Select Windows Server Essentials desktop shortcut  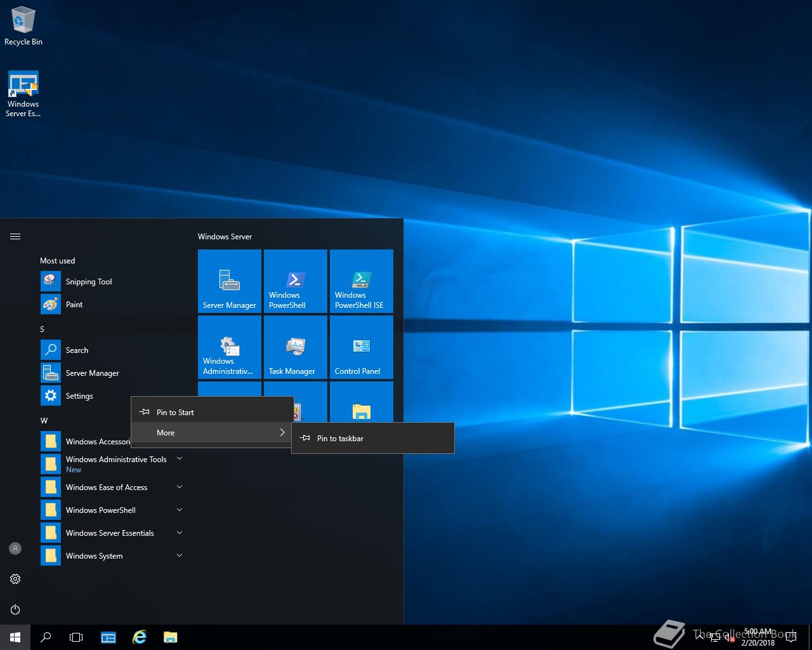pyautogui.click(x=23, y=94)
